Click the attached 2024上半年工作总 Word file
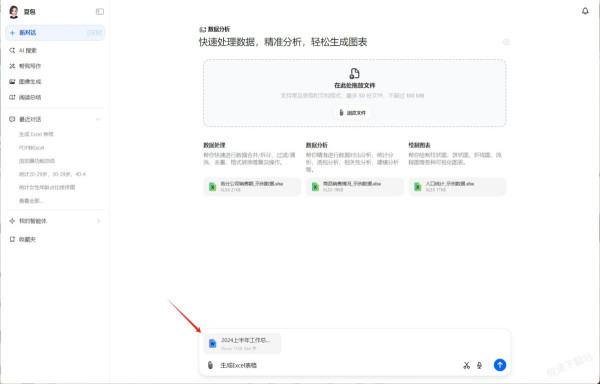 pyautogui.click(x=242, y=343)
